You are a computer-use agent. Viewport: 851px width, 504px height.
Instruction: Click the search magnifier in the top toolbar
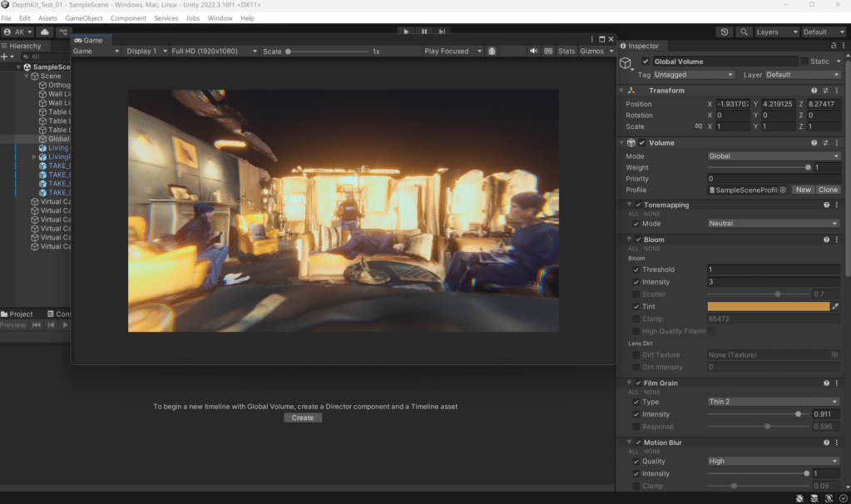click(x=743, y=32)
